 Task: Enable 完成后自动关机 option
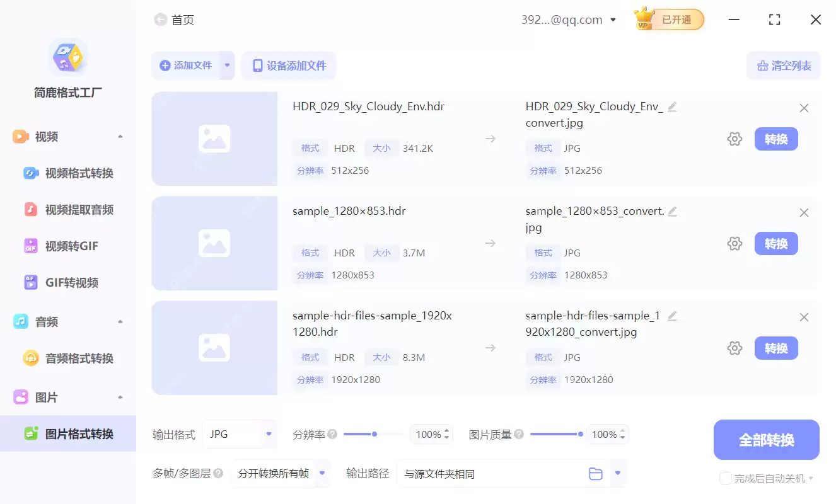click(726, 478)
